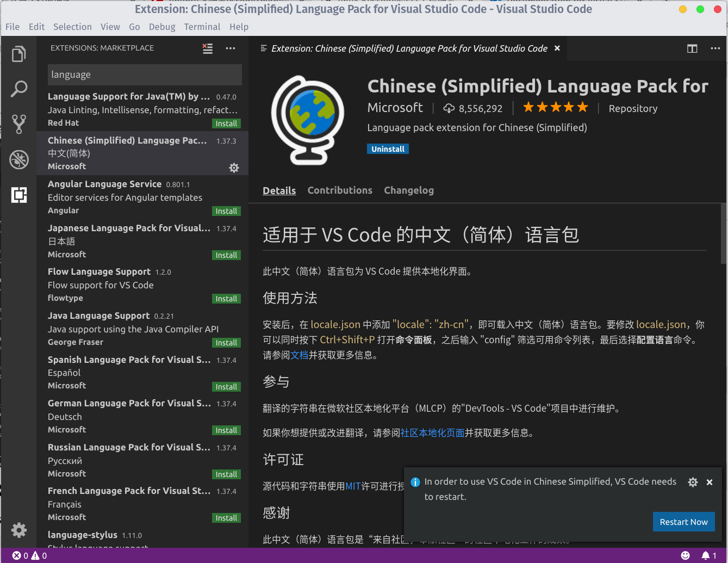Viewport: 728px width, 563px height.
Task: Split the editor to the right
Action: 692,48
